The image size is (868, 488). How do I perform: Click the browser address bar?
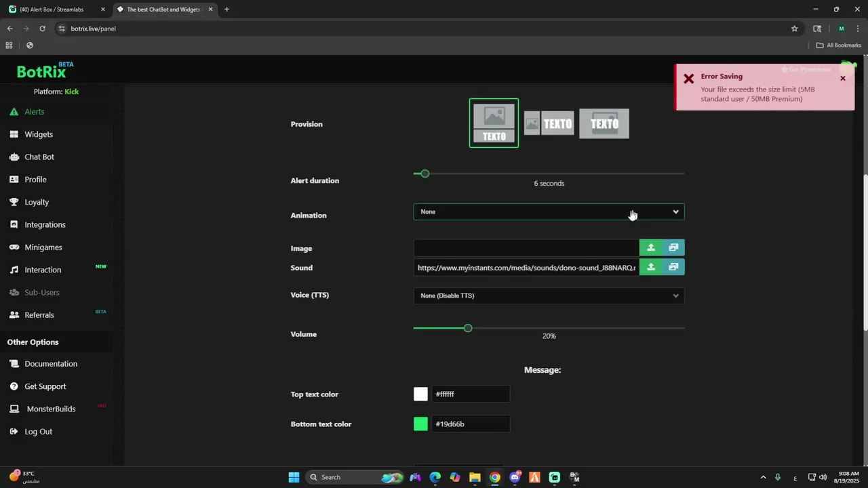(x=420, y=28)
